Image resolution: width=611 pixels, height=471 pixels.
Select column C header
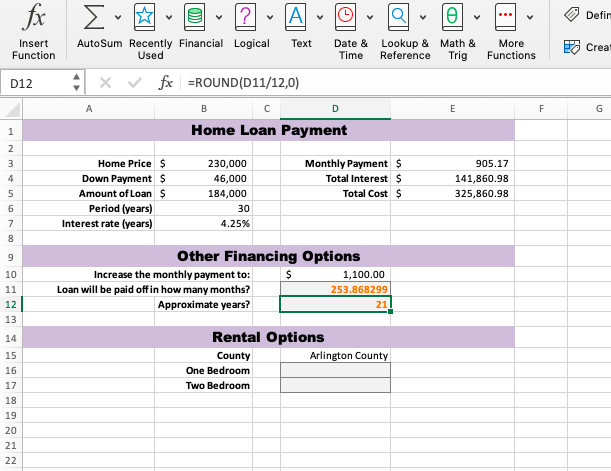267,109
